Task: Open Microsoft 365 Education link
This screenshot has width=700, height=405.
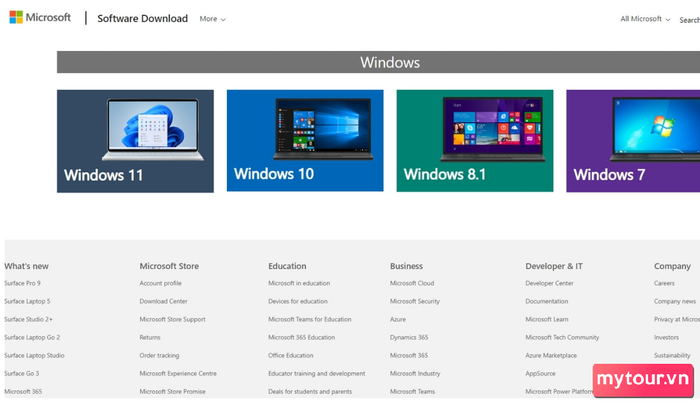Action: click(301, 337)
